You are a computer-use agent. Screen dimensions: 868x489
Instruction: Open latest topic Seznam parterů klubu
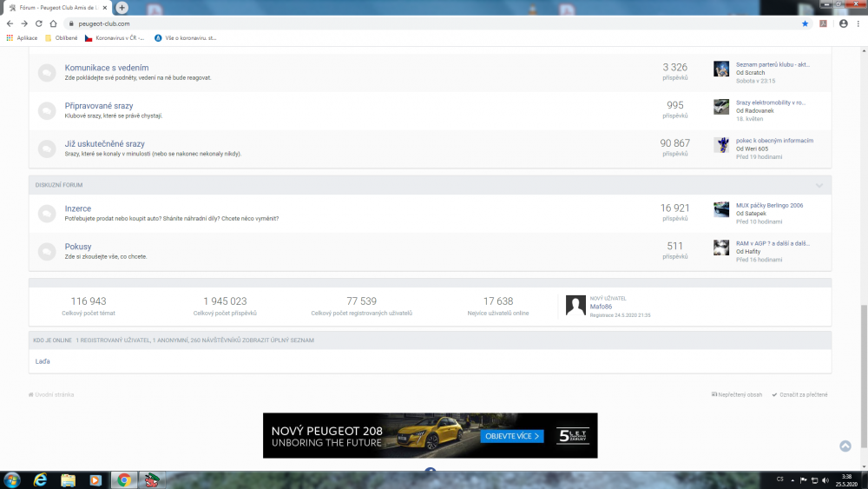(773, 65)
